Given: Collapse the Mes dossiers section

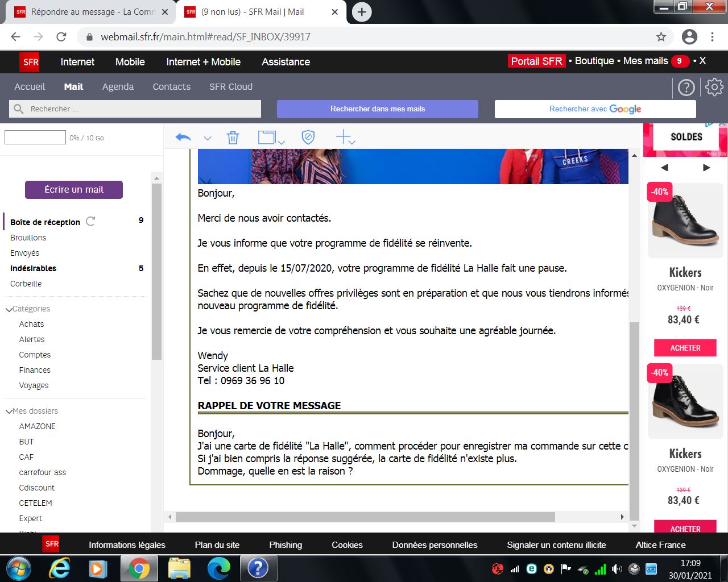Looking at the screenshot, I should (9, 411).
